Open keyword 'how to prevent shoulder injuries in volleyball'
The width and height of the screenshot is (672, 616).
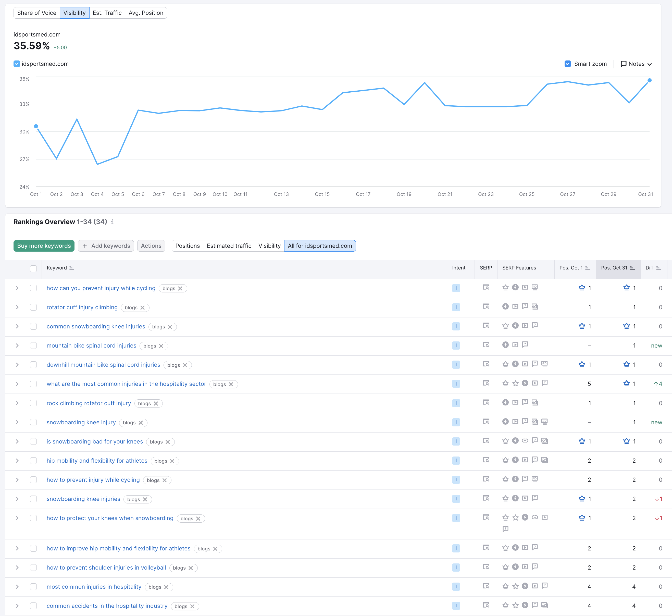(x=106, y=567)
